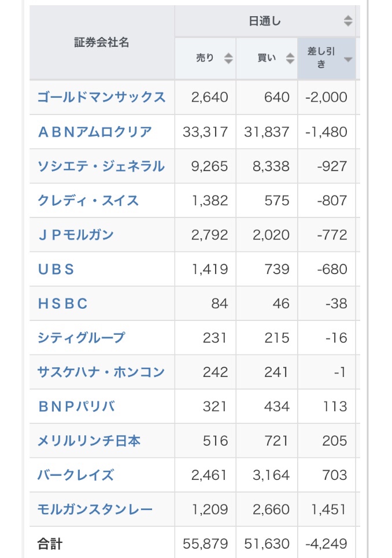Open モルガンスタンレー broker link

point(95,509)
